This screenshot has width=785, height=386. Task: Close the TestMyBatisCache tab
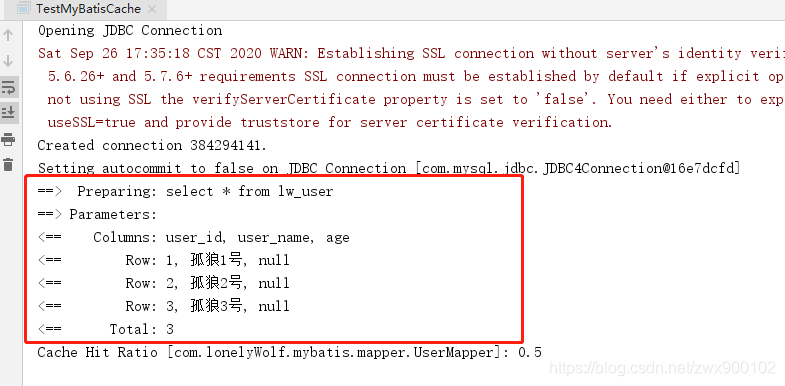point(152,9)
